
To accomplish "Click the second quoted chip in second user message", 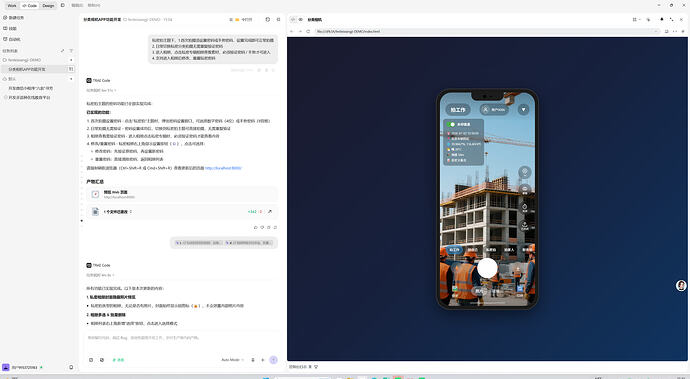I will [x=249, y=243].
